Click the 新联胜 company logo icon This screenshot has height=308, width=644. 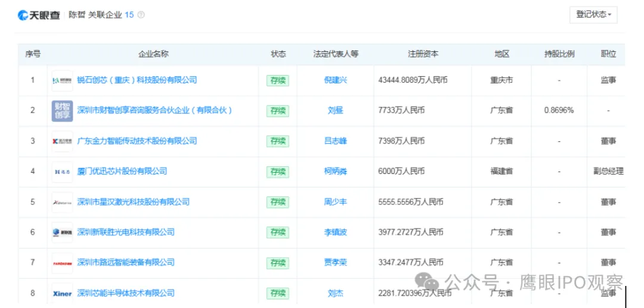(62, 232)
